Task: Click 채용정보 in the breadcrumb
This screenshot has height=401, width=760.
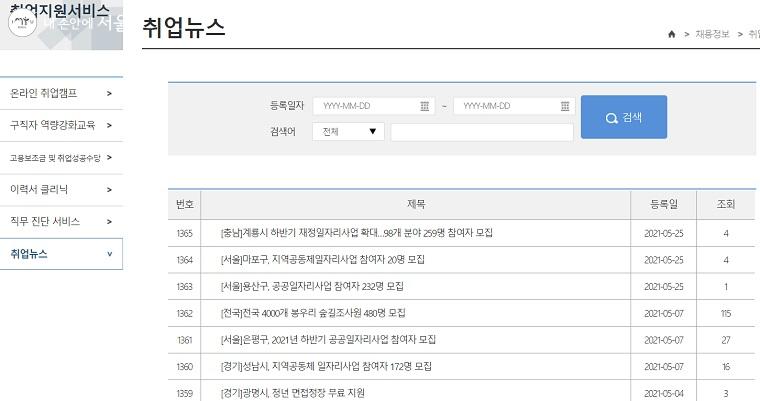Action: click(x=714, y=34)
